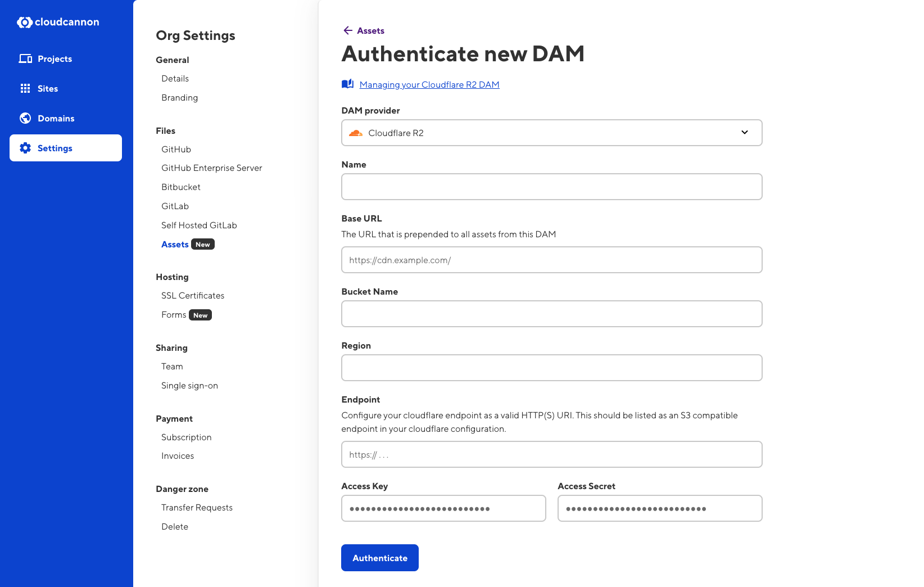
Task: Click the CloudCannon logo icon
Action: [x=25, y=22]
